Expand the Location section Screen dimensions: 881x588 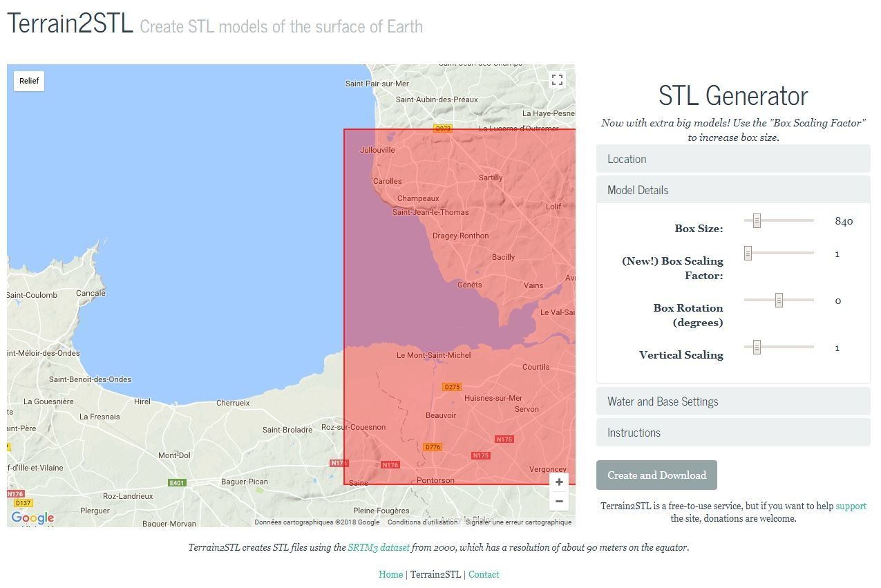coord(733,159)
